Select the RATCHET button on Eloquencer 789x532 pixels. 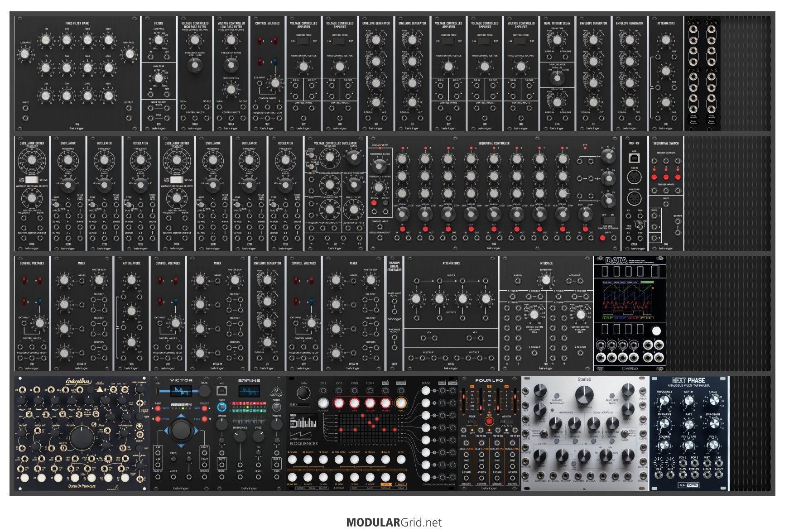tap(385, 403)
